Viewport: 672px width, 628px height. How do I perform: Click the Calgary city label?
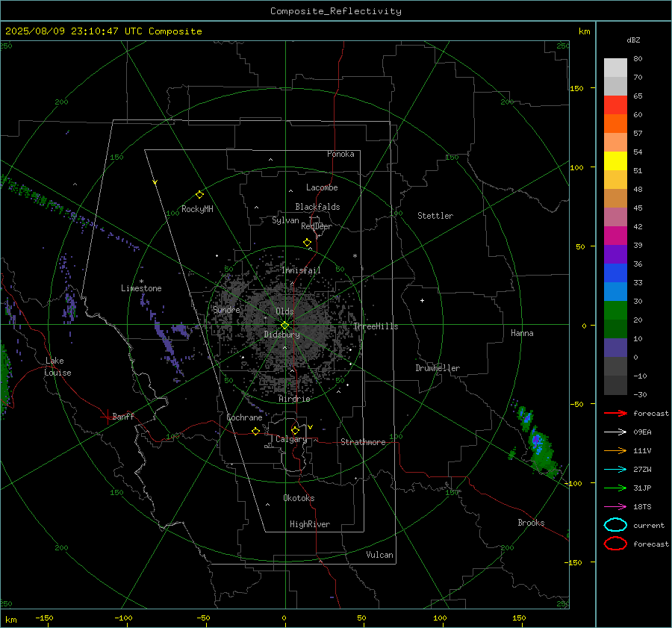coord(291,439)
